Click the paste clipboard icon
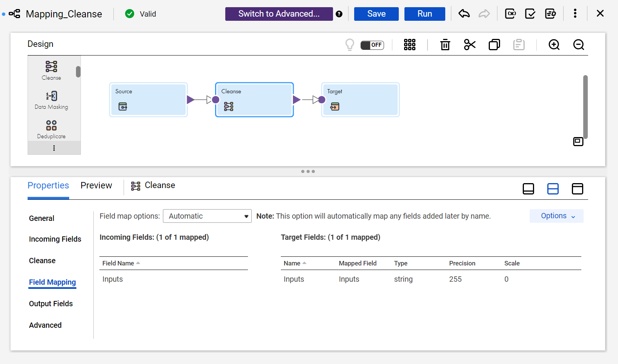Viewport: 618px width, 364px height. (x=519, y=45)
